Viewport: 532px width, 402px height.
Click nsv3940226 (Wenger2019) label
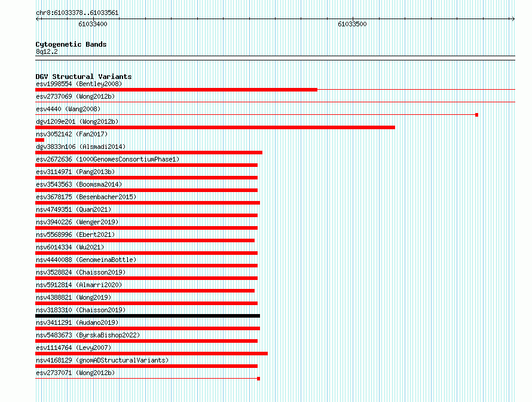(77, 222)
